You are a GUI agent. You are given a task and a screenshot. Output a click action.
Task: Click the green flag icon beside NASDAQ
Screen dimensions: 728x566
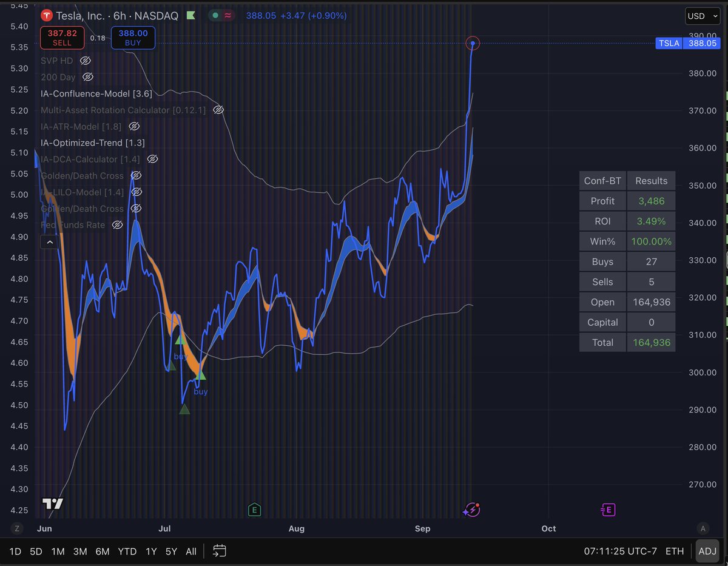(x=192, y=15)
